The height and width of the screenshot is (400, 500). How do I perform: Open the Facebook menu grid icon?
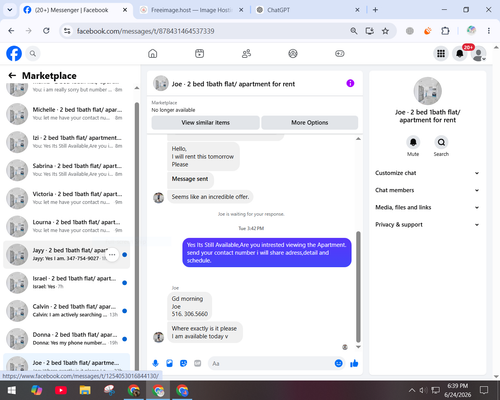coord(441,53)
